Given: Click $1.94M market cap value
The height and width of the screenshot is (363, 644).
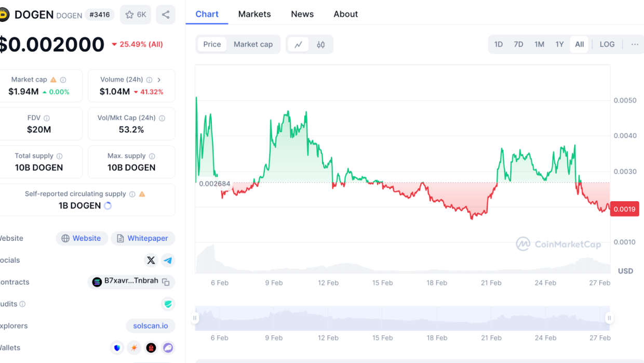Looking at the screenshot, I should coord(23,92).
